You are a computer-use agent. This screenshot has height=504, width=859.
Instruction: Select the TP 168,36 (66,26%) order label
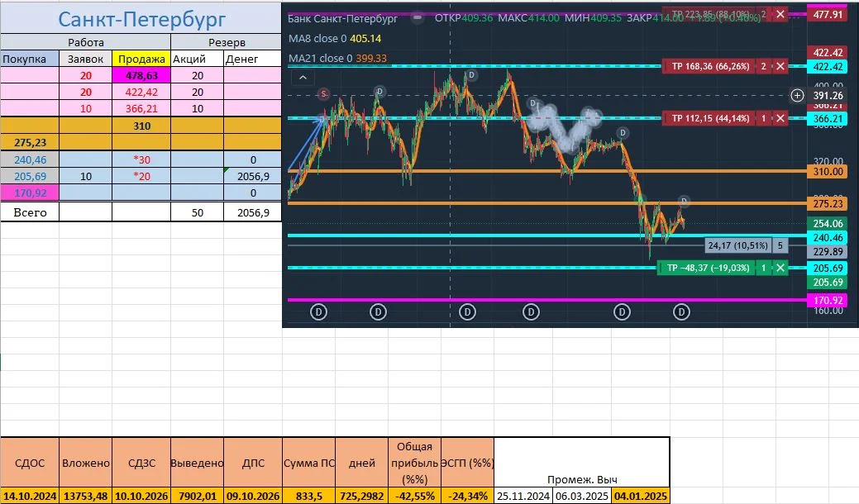(x=710, y=66)
